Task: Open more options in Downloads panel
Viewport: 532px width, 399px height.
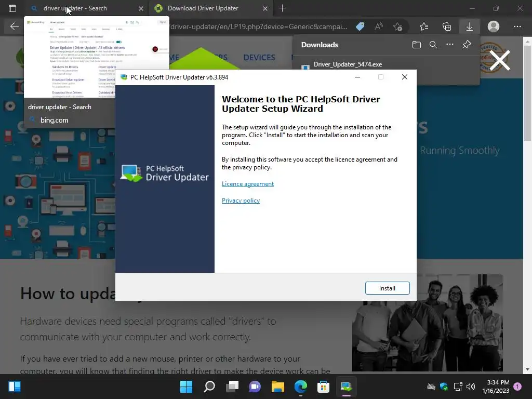Action: click(x=449, y=45)
